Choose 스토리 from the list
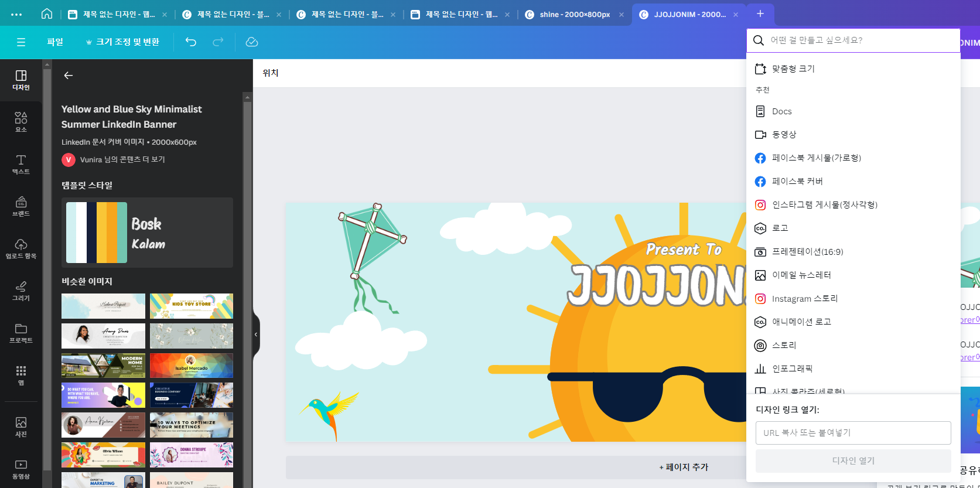Screen dimensions: 980x488 (853, 345)
